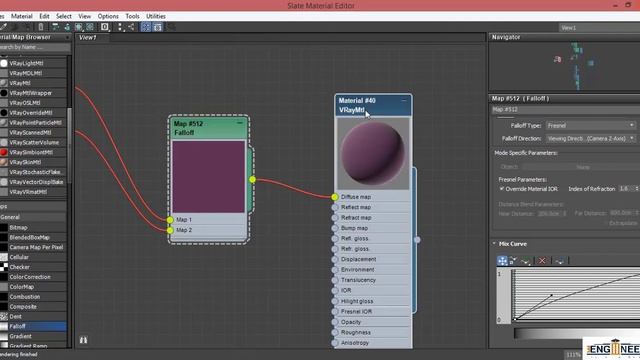
Task: Open the Falloff Direction dropdown
Action: (x=591, y=138)
